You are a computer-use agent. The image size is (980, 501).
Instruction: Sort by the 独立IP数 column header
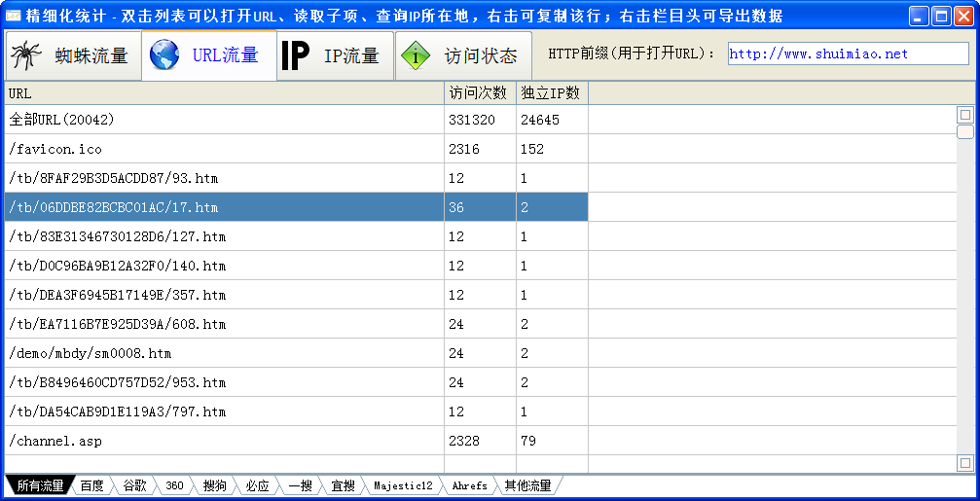click(552, 93)
